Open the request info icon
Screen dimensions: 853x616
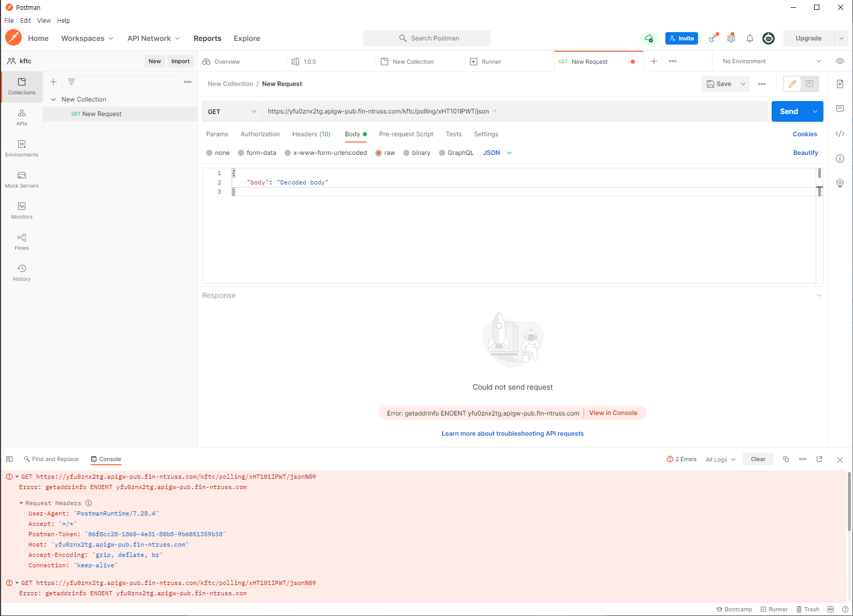(x=840, y=159)
